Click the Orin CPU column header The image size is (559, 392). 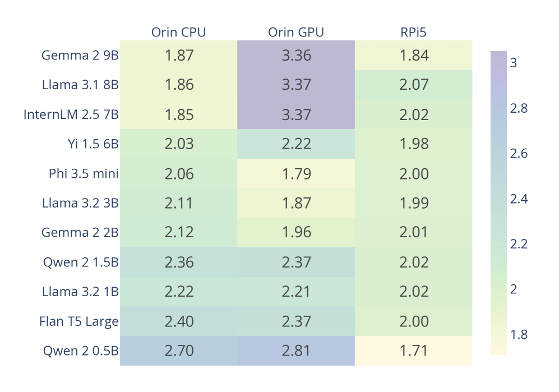point(178,33)
